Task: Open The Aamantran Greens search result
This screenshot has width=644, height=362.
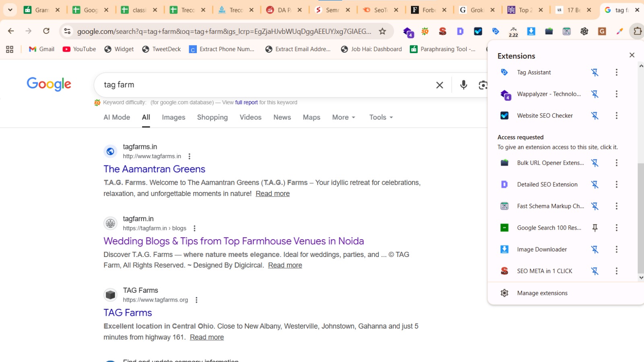Action: (154, 169)
